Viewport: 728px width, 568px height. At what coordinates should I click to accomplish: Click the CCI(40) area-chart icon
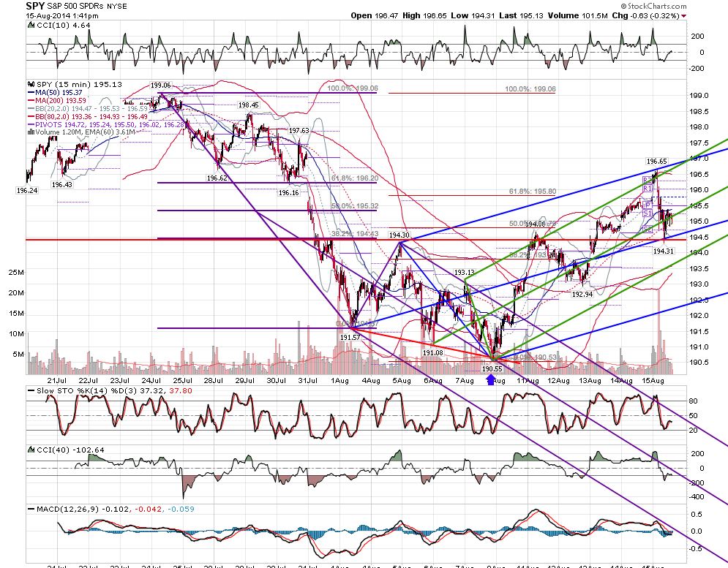(31, 450)
